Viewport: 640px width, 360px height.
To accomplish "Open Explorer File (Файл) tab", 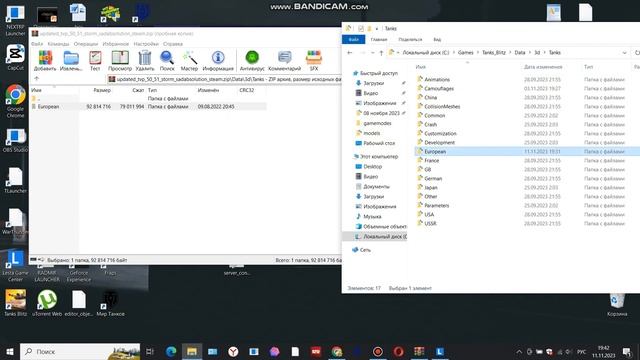I will (x=353, y=40).
